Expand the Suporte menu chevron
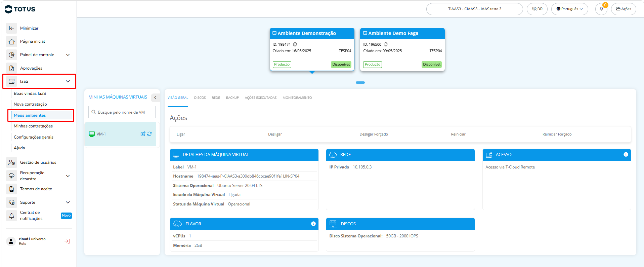 tap(68, 202)
